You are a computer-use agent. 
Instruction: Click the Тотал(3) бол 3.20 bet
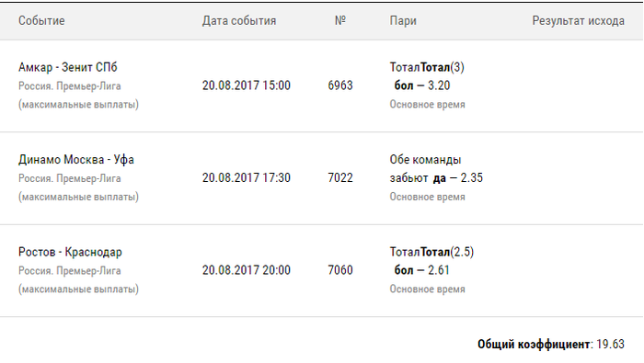click(x=427, y=76)
